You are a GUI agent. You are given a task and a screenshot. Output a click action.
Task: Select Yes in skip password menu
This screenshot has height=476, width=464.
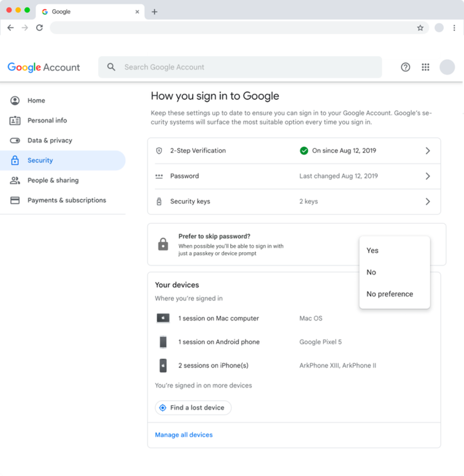(372, 250)
